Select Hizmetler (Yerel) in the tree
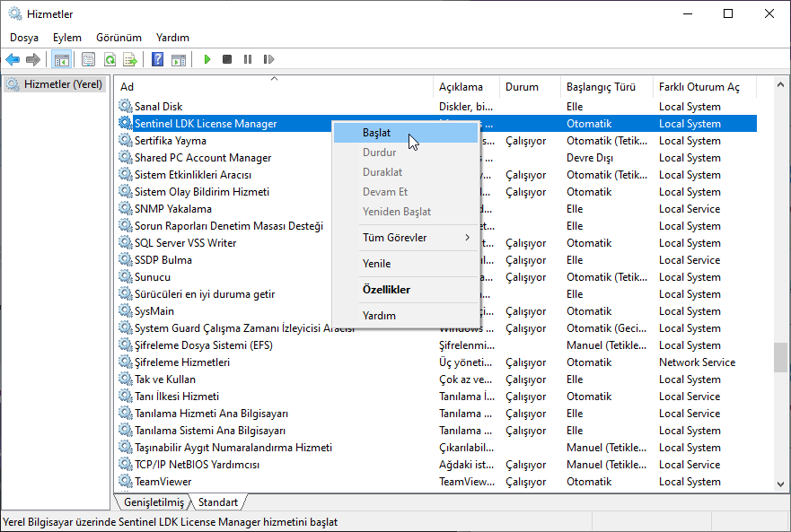791x532 pixels. point(63,84)
